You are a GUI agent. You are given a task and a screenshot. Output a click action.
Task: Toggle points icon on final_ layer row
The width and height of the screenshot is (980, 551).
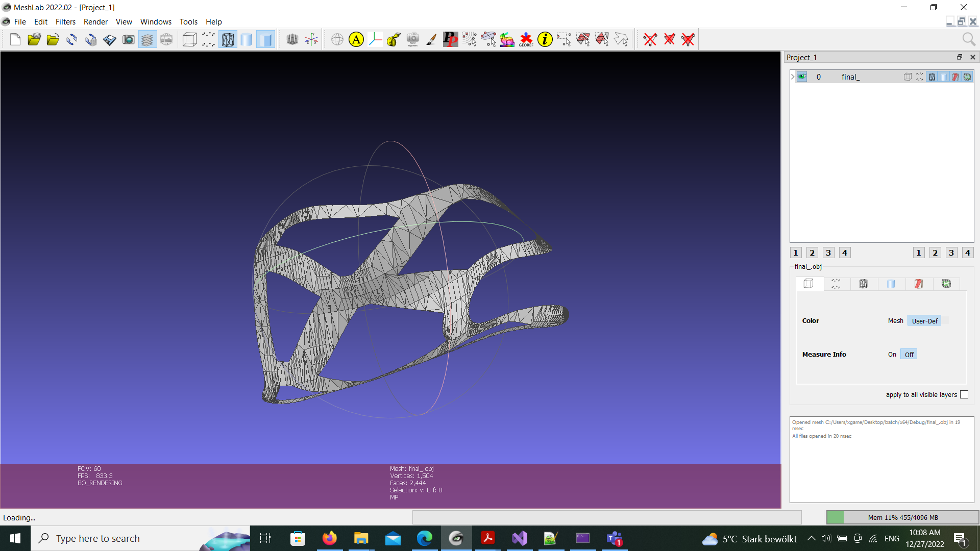point(920,77)
